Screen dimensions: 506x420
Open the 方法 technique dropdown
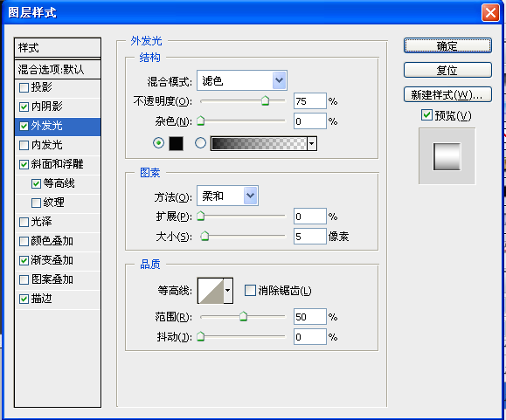(x=227, y=196)
